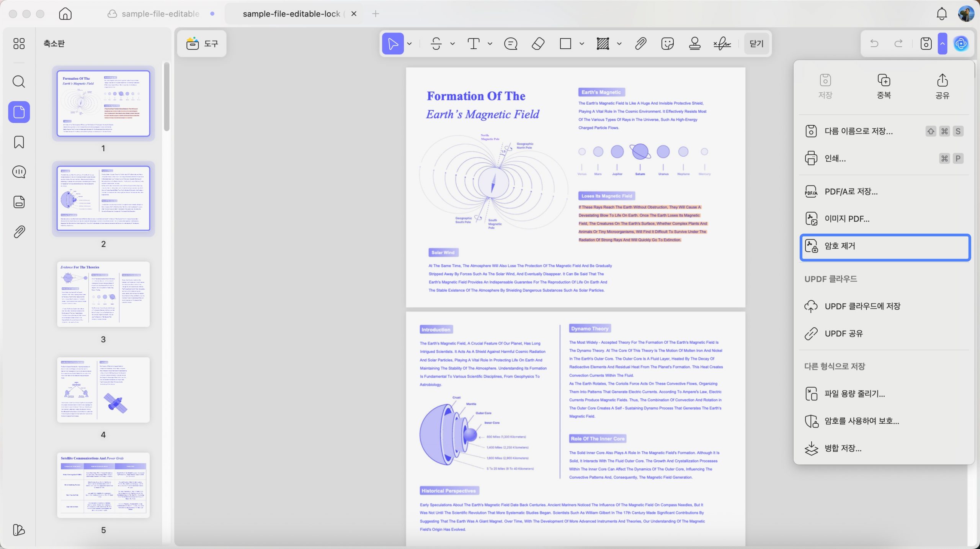Image resolution: width=980 pixels, height=549 pixels.
Task: Click the 닫기 close button
Action: click(x=756, y=44)
